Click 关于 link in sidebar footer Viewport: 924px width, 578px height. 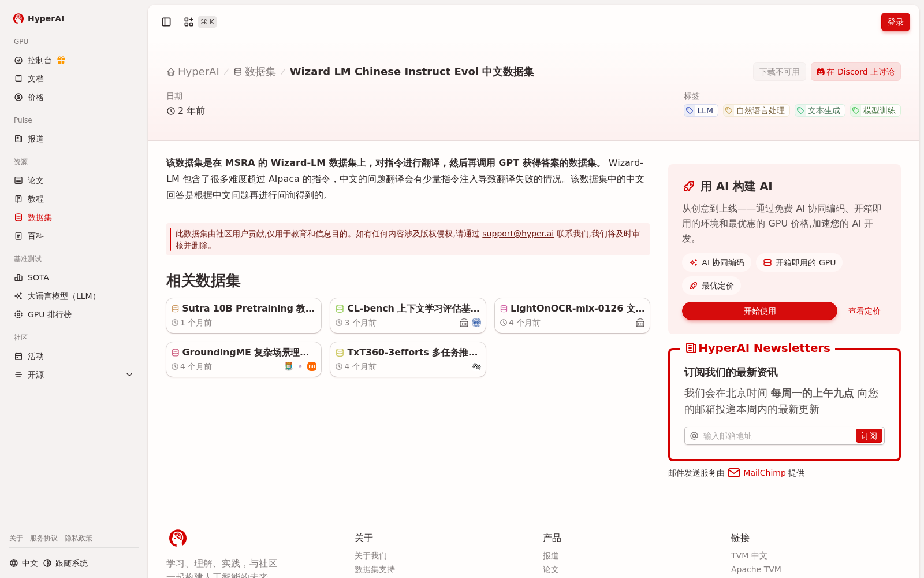16,538
